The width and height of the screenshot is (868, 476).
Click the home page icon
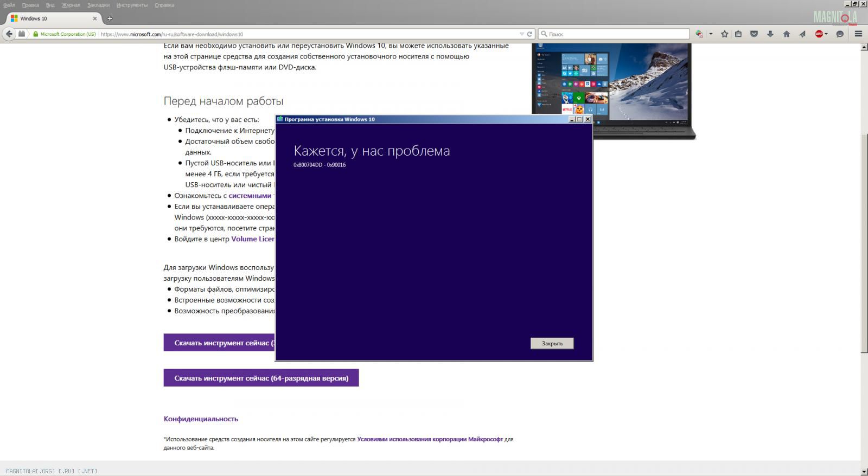click(786, 34)
